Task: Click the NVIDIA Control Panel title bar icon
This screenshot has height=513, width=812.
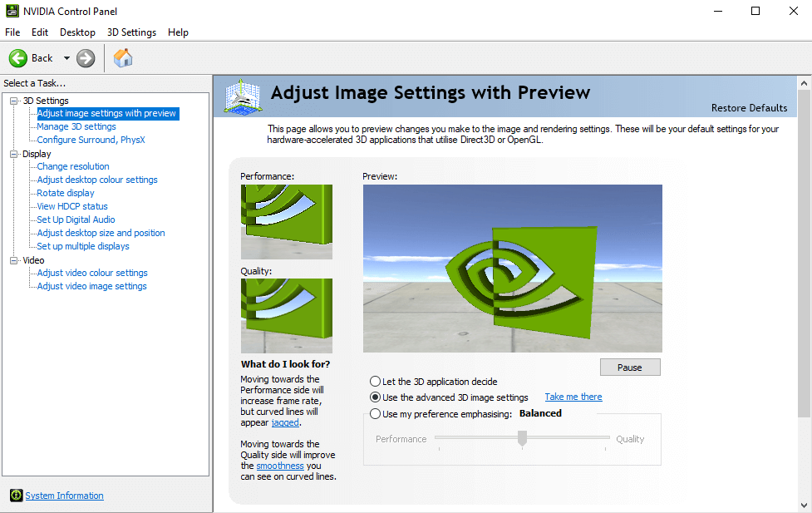Action: coord(12,11)
